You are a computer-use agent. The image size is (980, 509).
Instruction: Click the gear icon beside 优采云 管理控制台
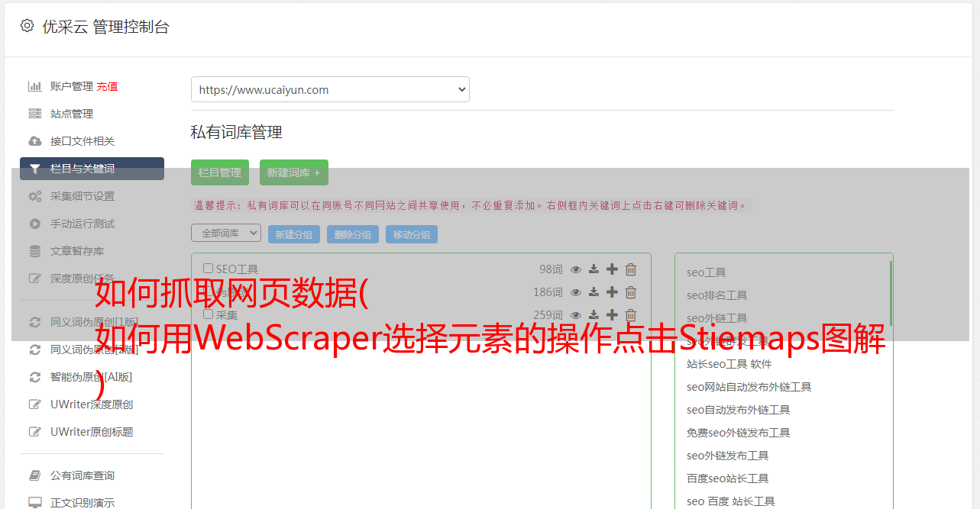point(27,26)
